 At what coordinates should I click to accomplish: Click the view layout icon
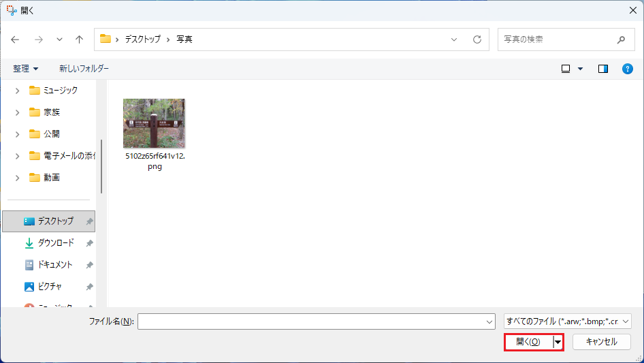[x=566, y=69]
